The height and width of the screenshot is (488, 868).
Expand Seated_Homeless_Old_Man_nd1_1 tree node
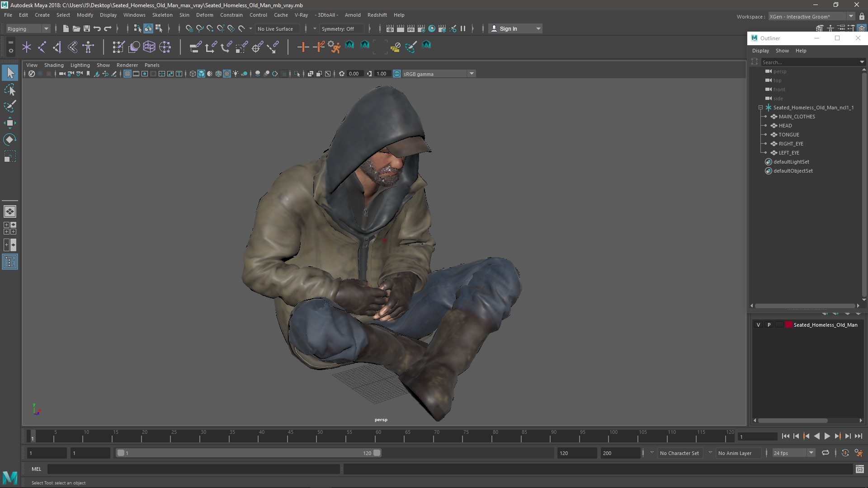pyautogui.click(x=761, y=107)
